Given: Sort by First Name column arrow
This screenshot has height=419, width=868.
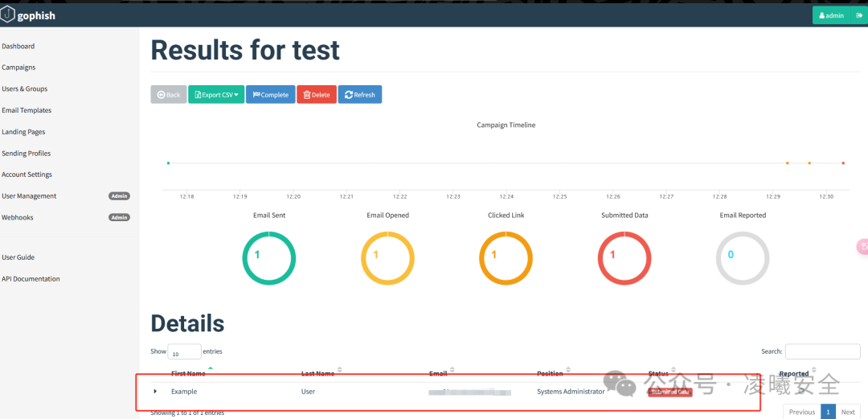Looking at the screenshot, I should click(x=211, y=368).
